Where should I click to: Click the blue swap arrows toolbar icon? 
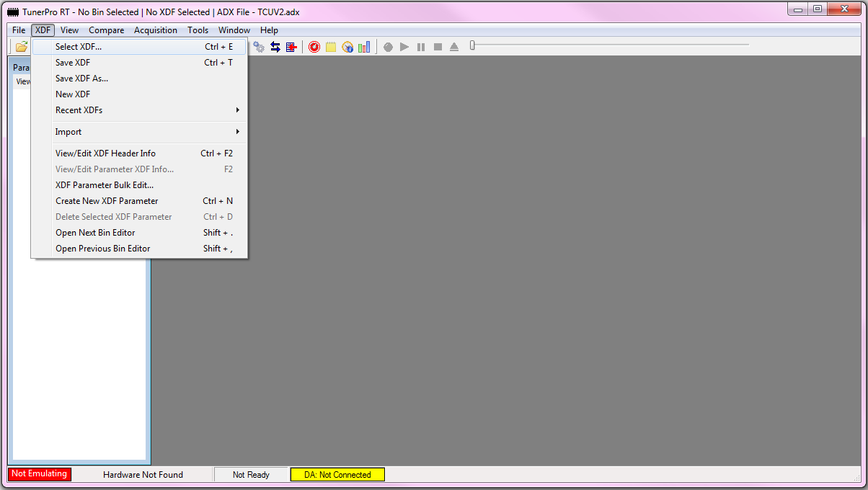275,47
